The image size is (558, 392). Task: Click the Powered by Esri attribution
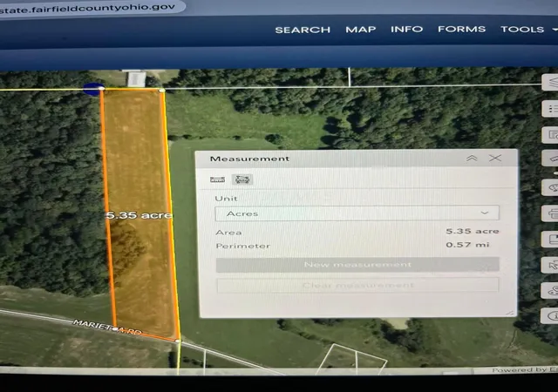525,370
